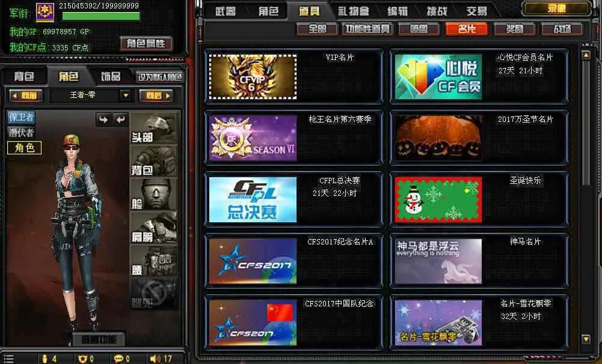Go to the 挑战 challenge tab
The width and height of the screenshot is (602, 364).
[437, 11]
